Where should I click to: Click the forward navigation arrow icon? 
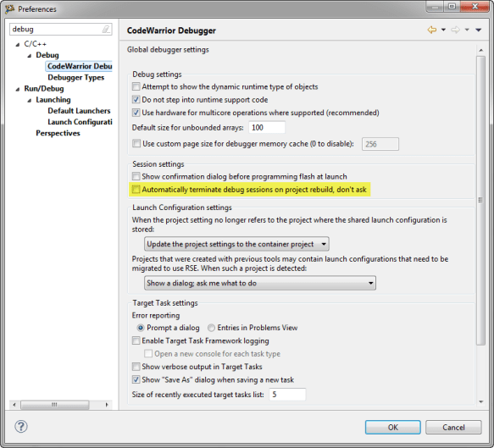455,30
